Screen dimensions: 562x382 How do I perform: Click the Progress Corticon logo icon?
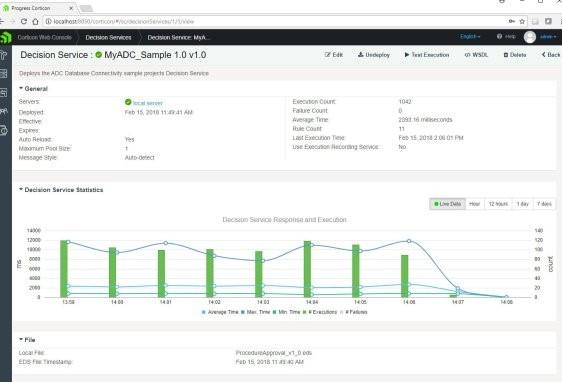[x=6, y=37]
